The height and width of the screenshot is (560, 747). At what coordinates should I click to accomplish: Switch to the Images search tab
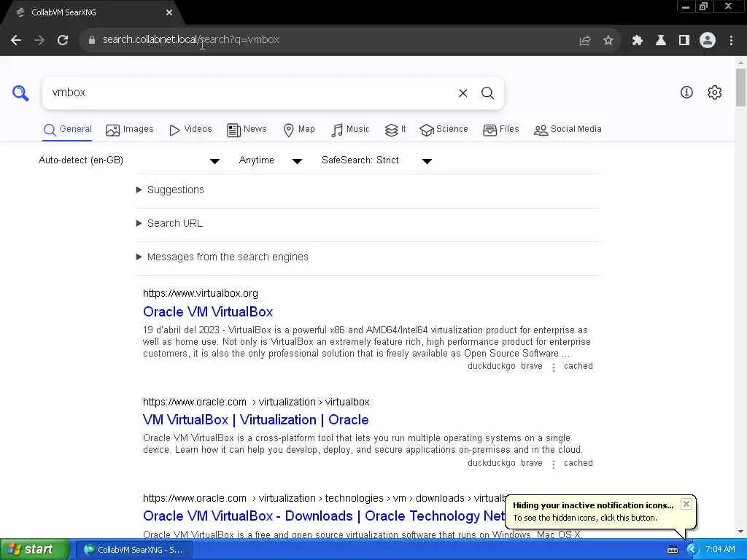130,130
